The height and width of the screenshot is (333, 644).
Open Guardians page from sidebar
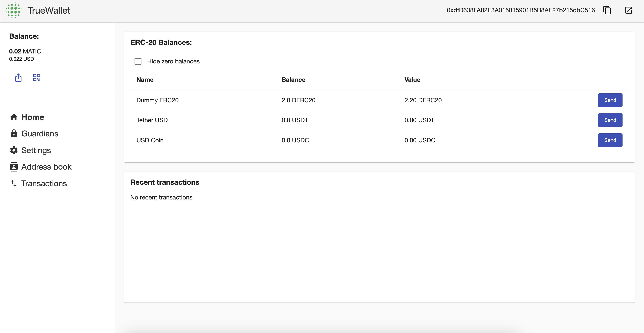(40, 134)
